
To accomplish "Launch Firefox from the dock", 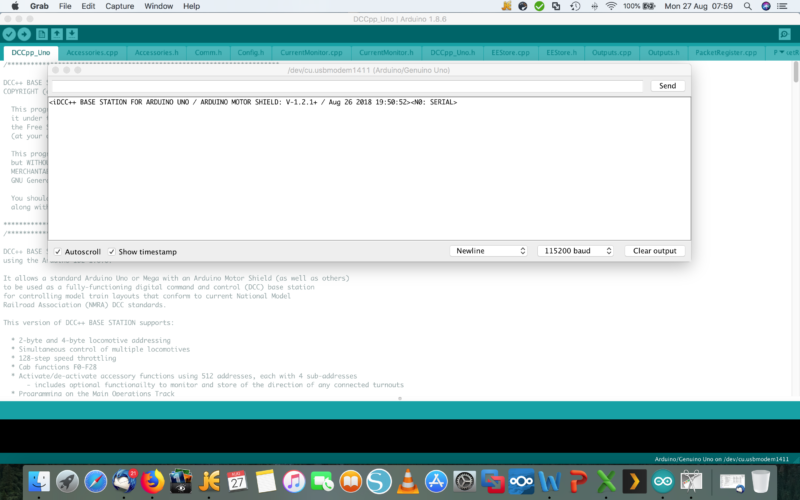I will 153,481.
